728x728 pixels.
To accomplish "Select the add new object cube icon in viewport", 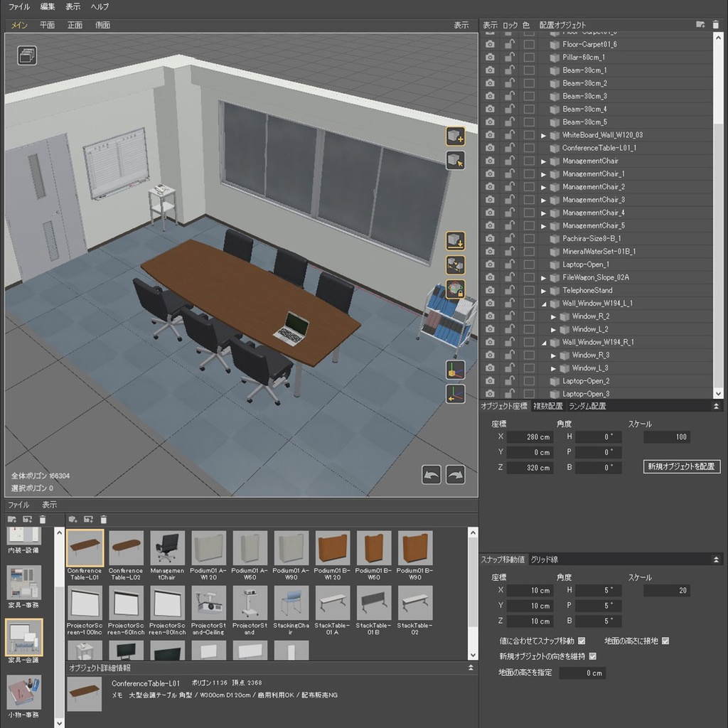I will click(455, 135).
